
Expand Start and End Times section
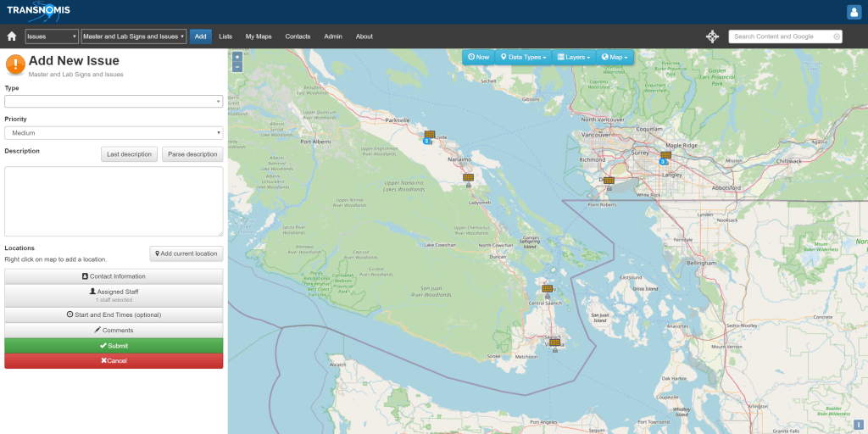coord(114,314)
